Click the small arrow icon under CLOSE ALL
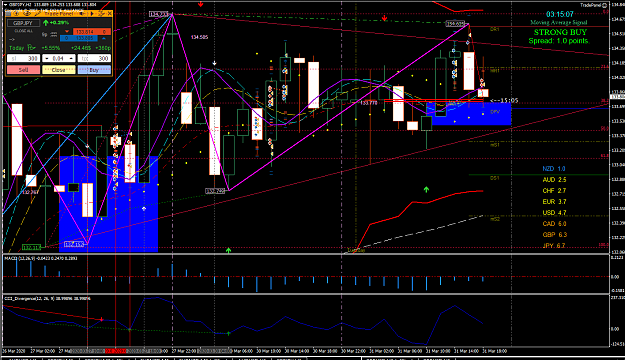 [x=12, y=39]
